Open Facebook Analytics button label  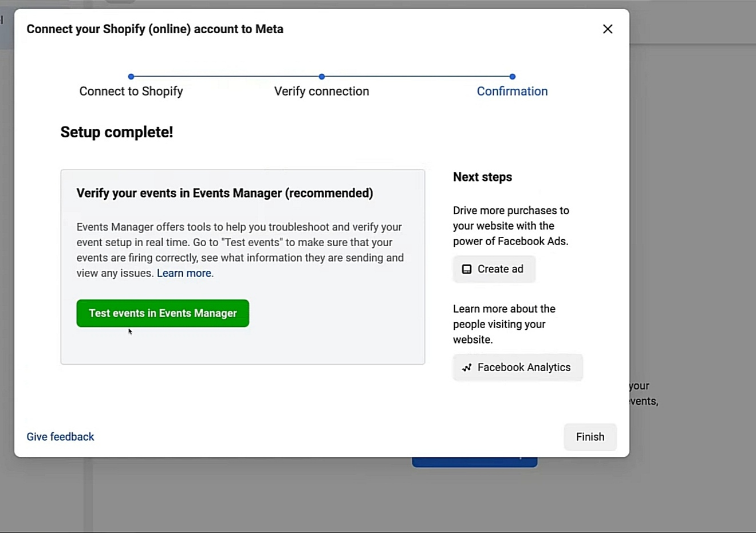[x=523, y=368]
